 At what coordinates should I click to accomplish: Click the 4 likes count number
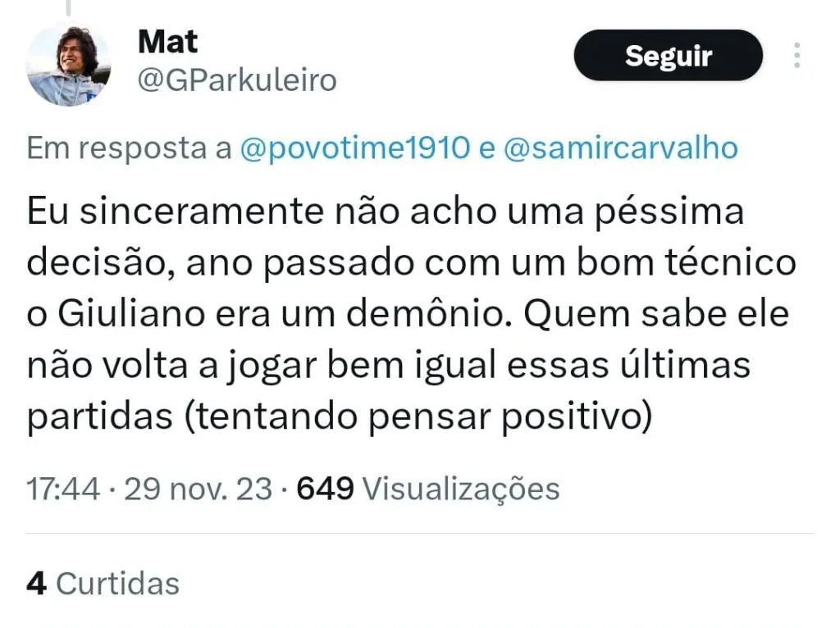click(35, 584)
